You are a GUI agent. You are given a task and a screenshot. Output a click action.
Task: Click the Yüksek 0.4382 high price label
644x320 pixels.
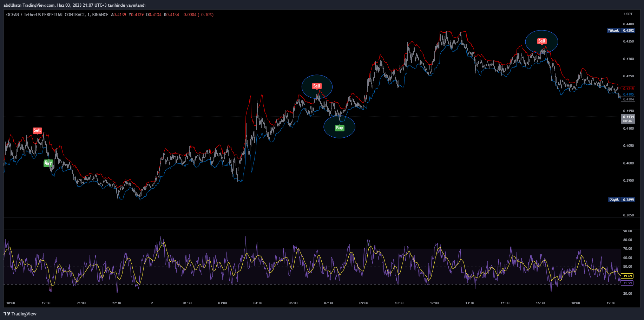pos(621,31)
